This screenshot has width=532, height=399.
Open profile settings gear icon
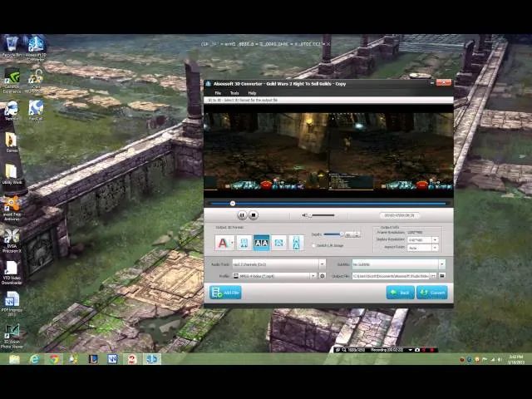point(323,276)
